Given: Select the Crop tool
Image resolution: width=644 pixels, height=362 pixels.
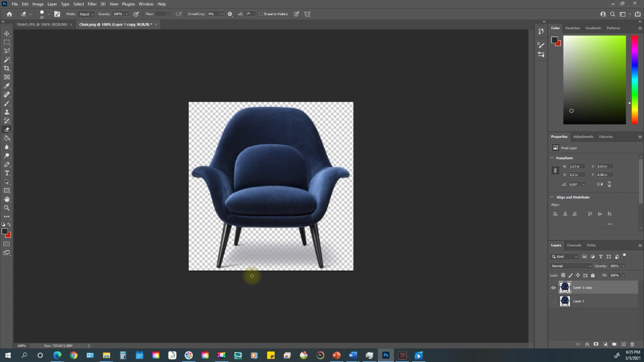Looking at the screenshot, I should (x=7, y=68).
